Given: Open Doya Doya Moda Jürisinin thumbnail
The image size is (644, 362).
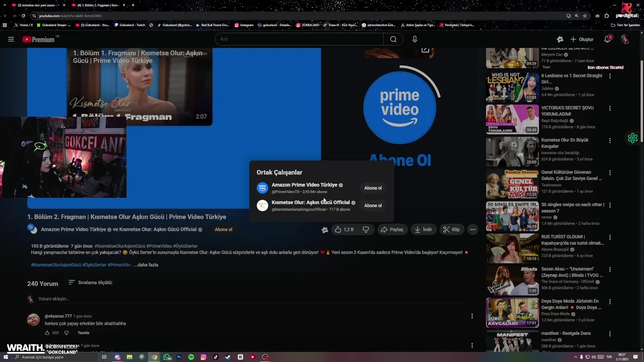Looking at the screenshot, I should click(x=512, y=312).
